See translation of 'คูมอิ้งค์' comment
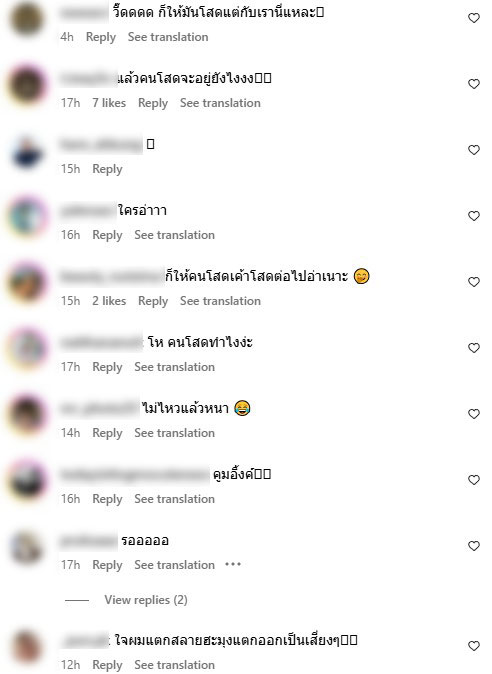This screenshot has width=492, height=674. (x=174, y=499)
